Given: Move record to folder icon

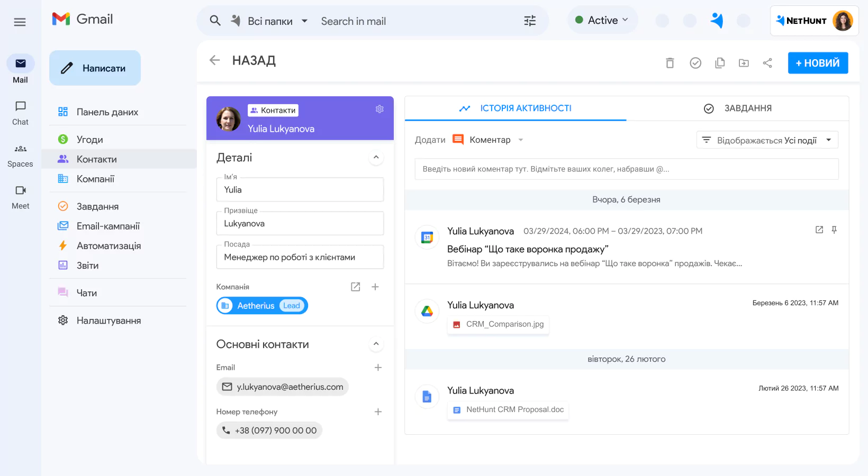Looking at the screenshot, I should (744, 63).
